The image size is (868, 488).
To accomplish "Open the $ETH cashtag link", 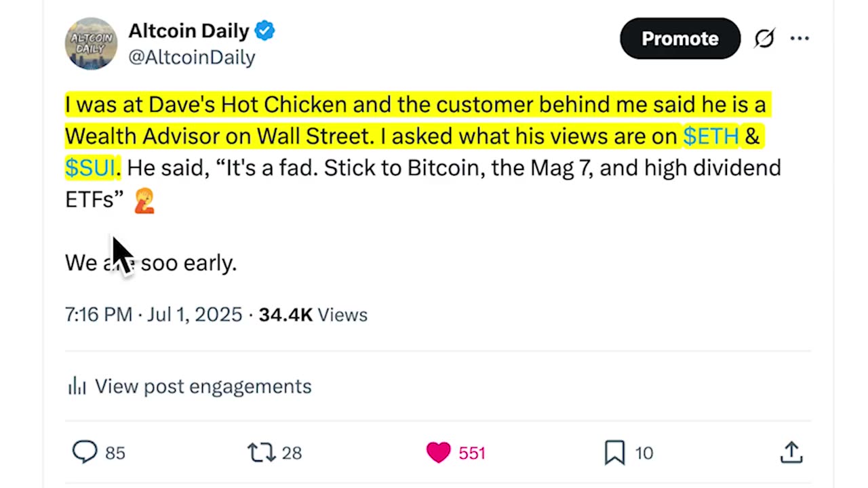I will click(x=711, y=136).
